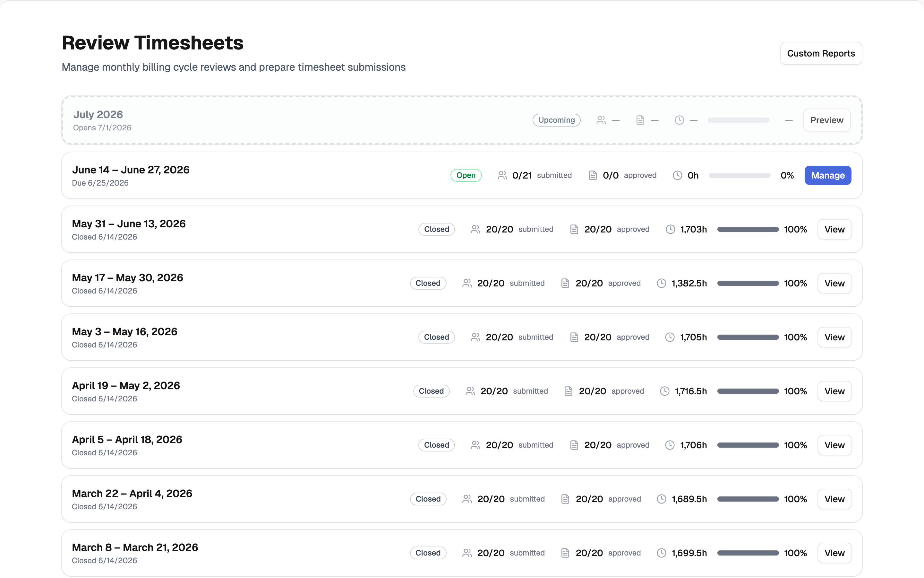Click document icon in March 22 – April 4 row
Image resolution: width=924 pixels, height=578 pixels.
[566, 499]
